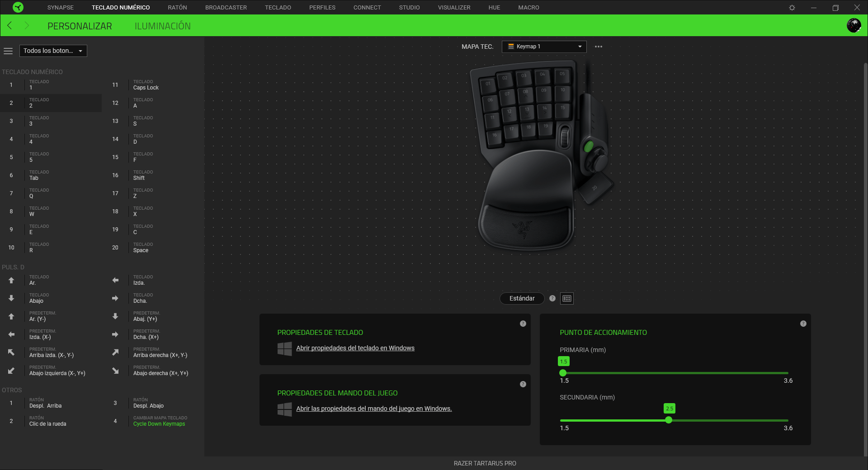868x470 pixels.
Task: Switch to BROADCASTER tab
Action: (x=226, y=8)
